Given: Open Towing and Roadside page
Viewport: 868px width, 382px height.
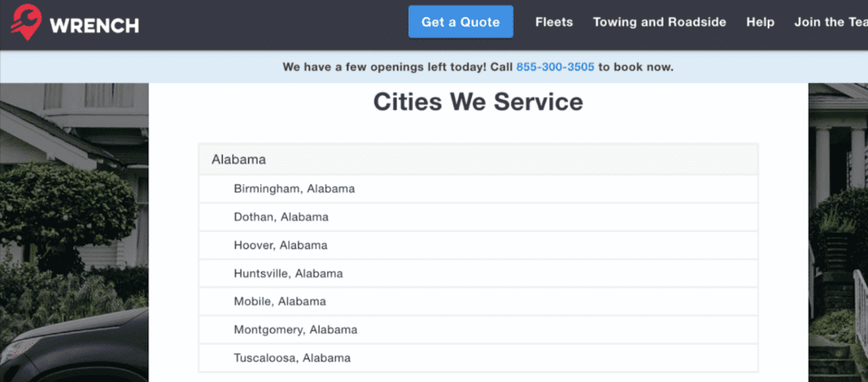Looking at the screenshot, I should click(x=659, y=22).
